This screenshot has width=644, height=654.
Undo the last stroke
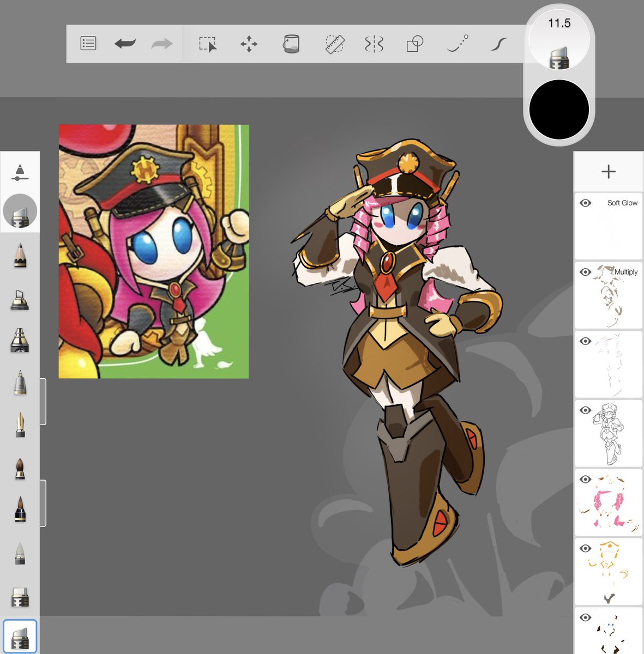[x=125, y=44]
